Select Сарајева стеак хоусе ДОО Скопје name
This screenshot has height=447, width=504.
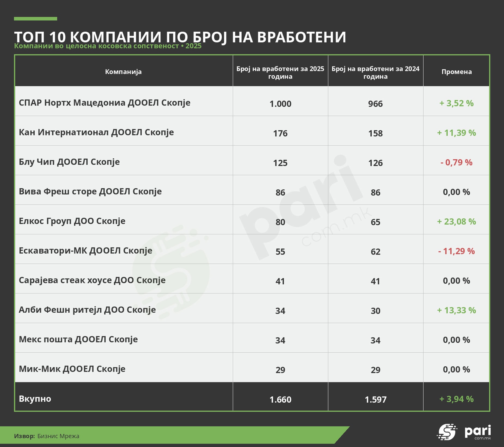[92, 280]
